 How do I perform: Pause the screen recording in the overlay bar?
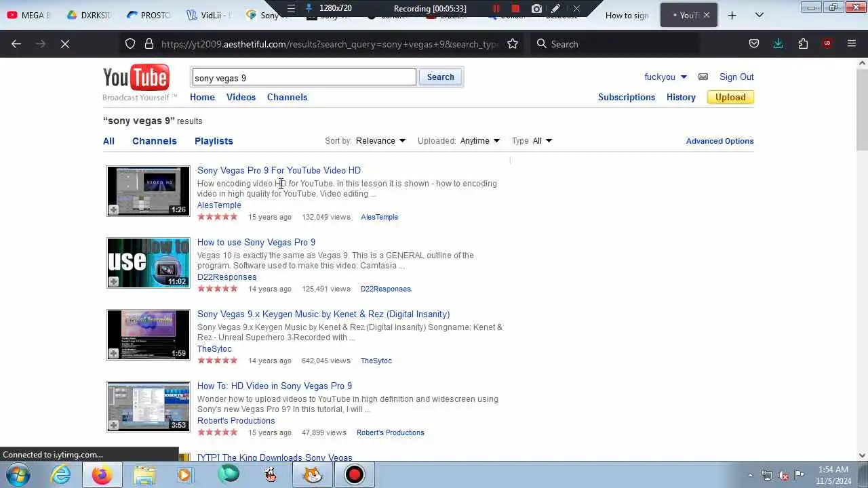[496, 8]
